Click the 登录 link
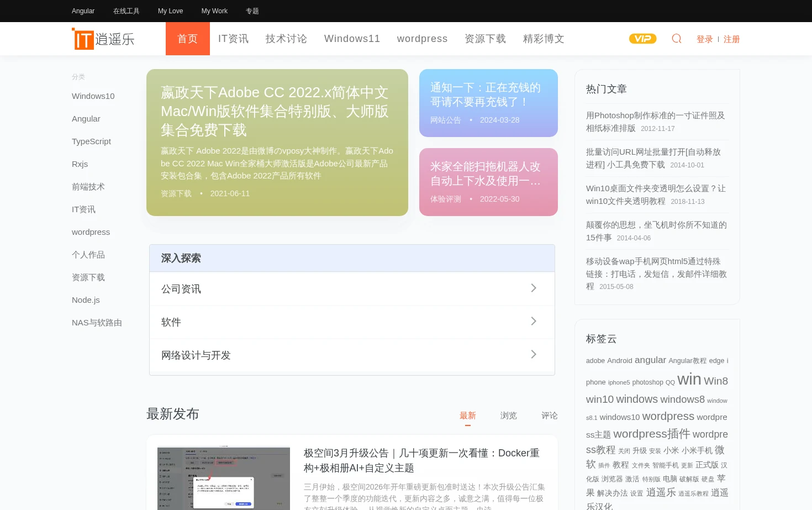Image resolution: width=812 pixels, height=510 pixels. [x=705, y=39]
